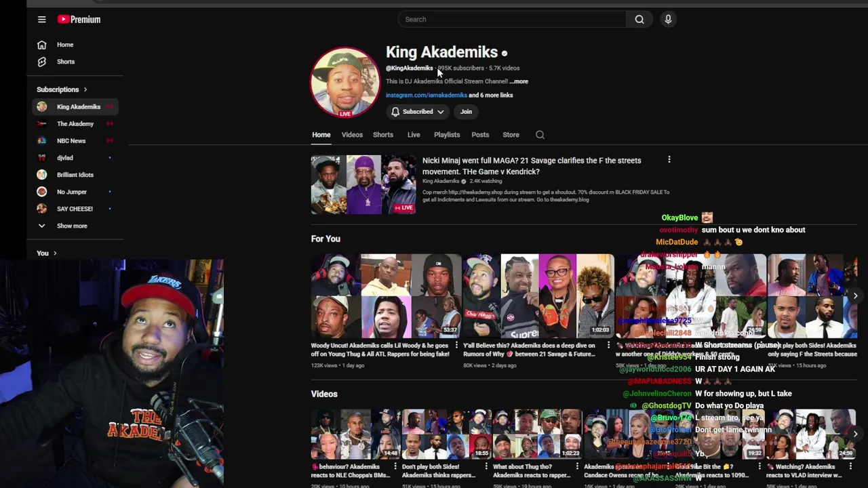The height and width of the screenshot is (488, 868).
Task: Open the NBC News subscription
Action: tap(75, 141)
